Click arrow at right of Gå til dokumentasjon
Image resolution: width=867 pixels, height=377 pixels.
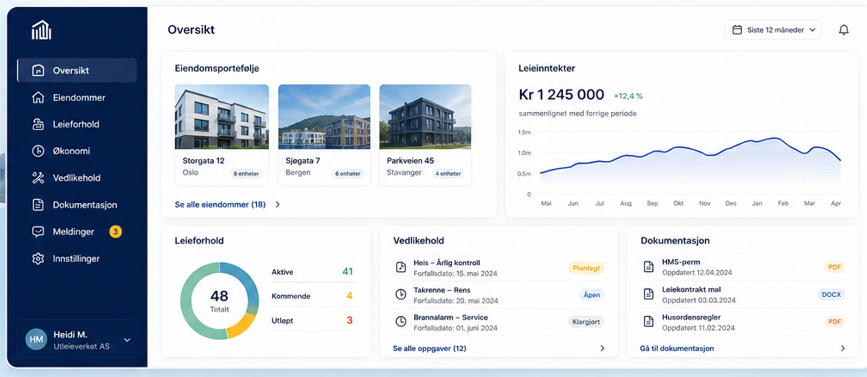point(843,348)
